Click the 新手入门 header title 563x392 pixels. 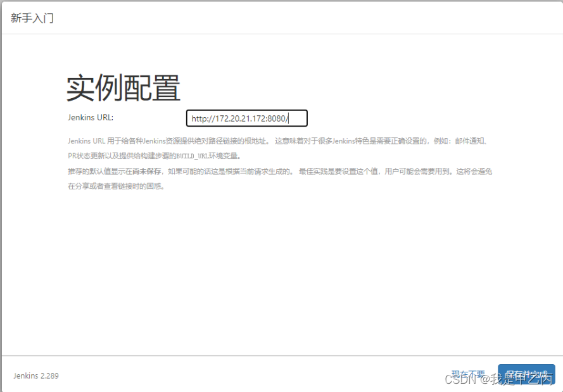click(x=32, y=18)
